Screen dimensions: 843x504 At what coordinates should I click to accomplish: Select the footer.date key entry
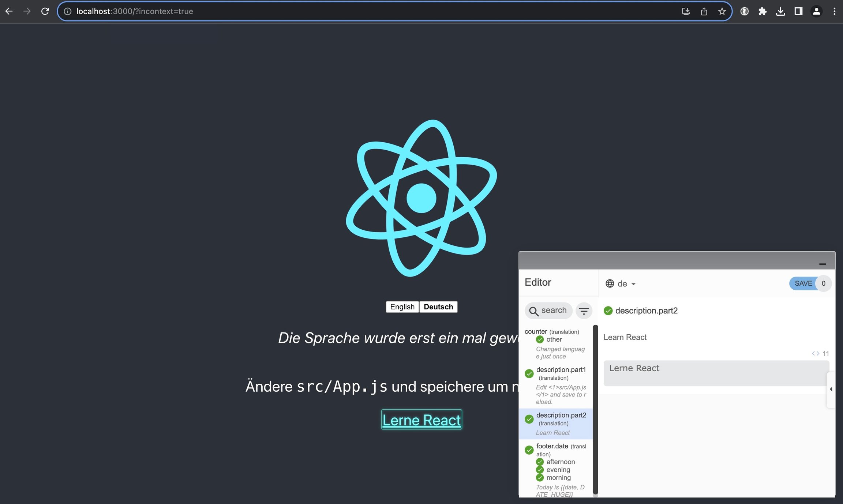[552, 446]
